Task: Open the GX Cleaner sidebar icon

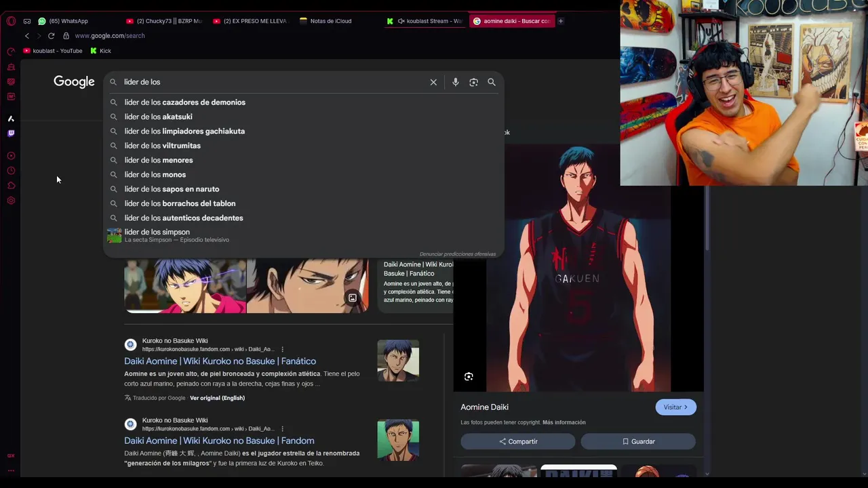Action: [x=11, y=67]
